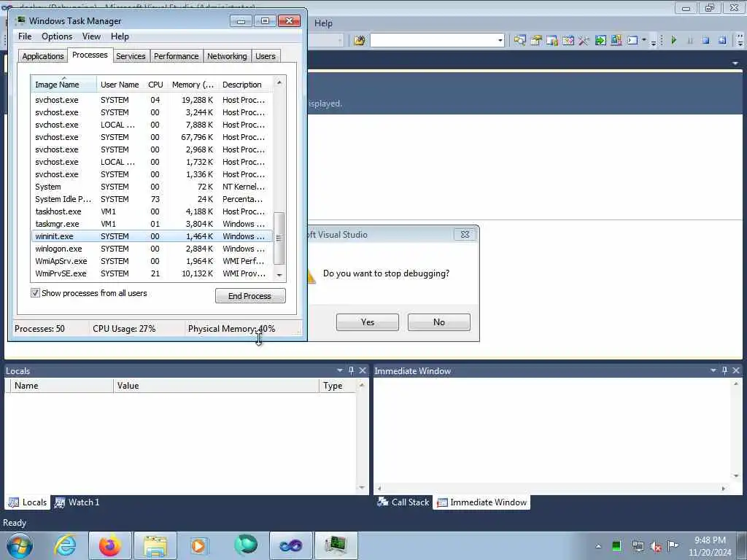747x560 pixels.
Task: Show hidden tray icons arrow
Action: 598,546
